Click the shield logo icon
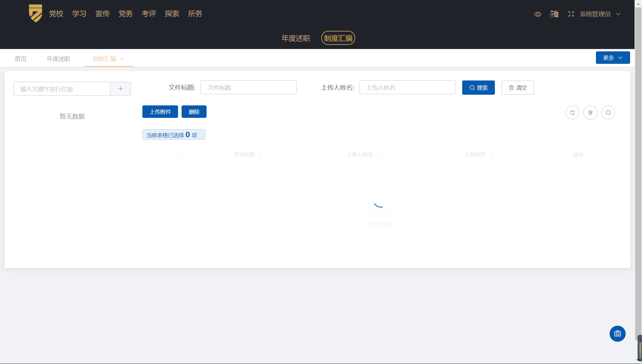The width and height of the screenshot is (642, 364). 35,13
